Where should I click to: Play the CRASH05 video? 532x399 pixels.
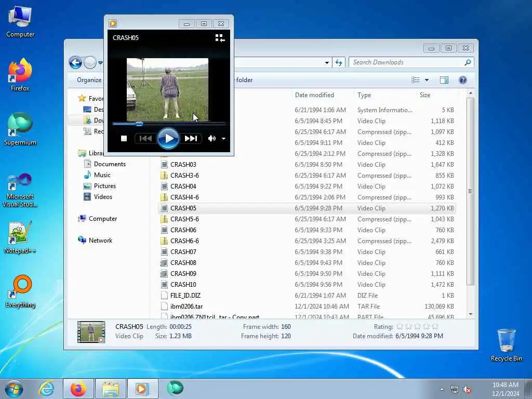click(168, 138)
